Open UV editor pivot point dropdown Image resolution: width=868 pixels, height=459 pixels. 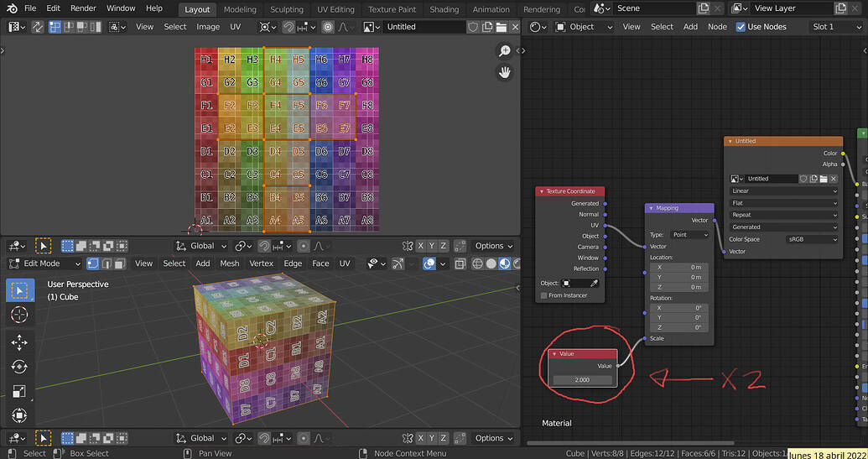(268, 27)
